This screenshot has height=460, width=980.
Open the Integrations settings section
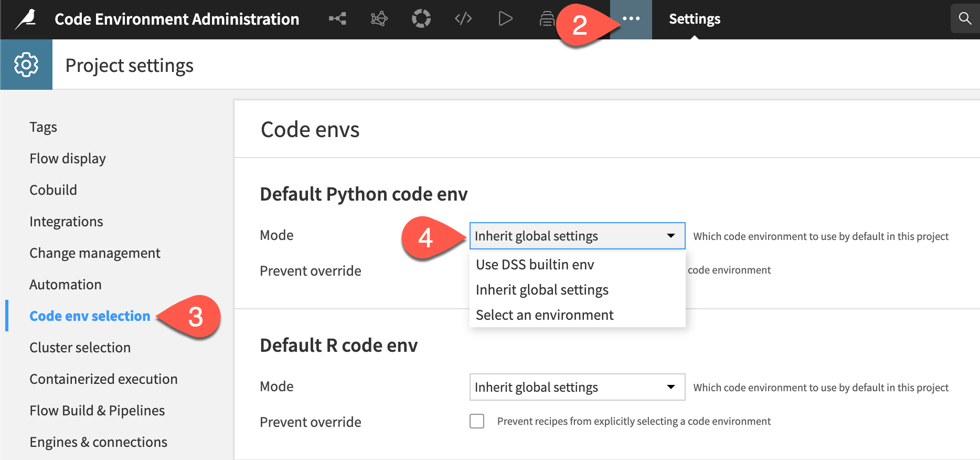coord(66,222)
